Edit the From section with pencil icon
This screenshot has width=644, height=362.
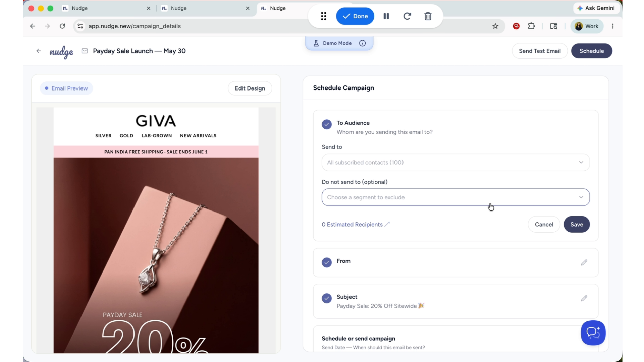[584, 262]
